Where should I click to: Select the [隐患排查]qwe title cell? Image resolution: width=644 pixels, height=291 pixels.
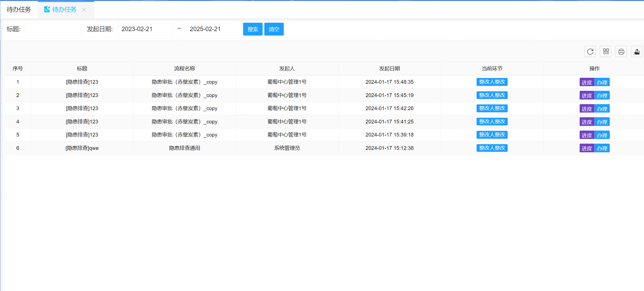[82, 148]
